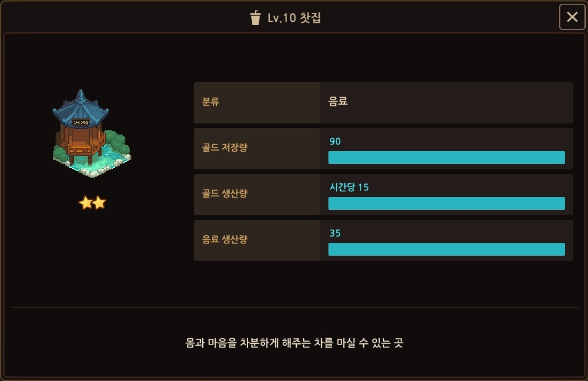Click the drink production value 35

335,233
